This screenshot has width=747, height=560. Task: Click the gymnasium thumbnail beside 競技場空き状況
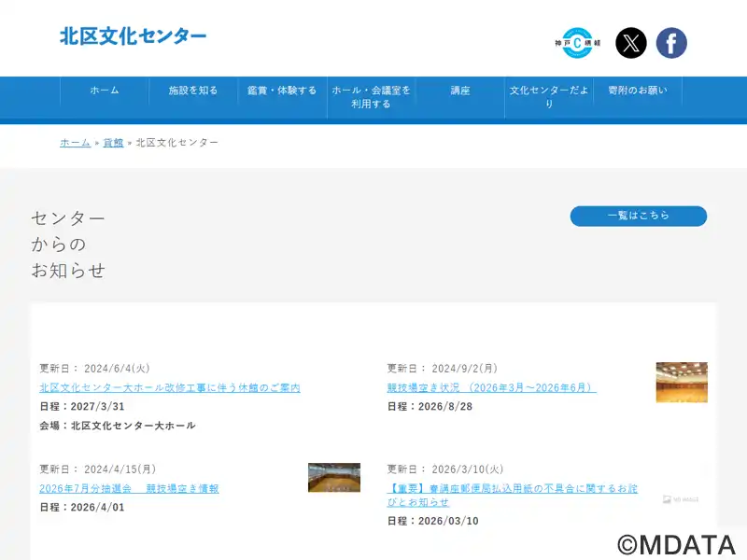click(x=682, y=382)
